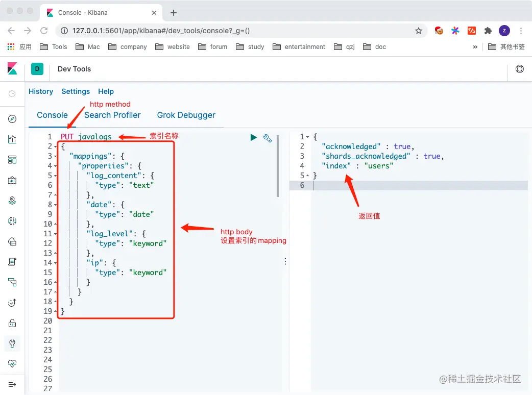Open the newsfeed icon in the top-right header
Screen dimensions: 532x395
pos(519,68)
